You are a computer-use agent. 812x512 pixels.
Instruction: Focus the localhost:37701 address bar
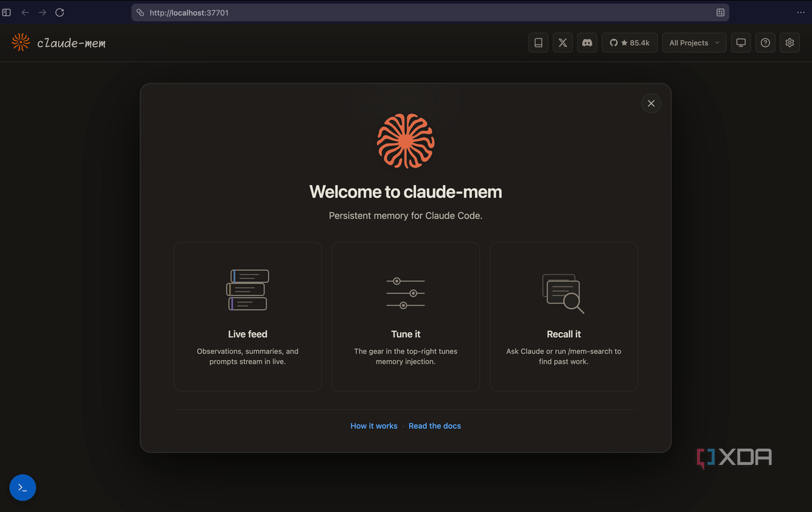(x=430, y=12)
